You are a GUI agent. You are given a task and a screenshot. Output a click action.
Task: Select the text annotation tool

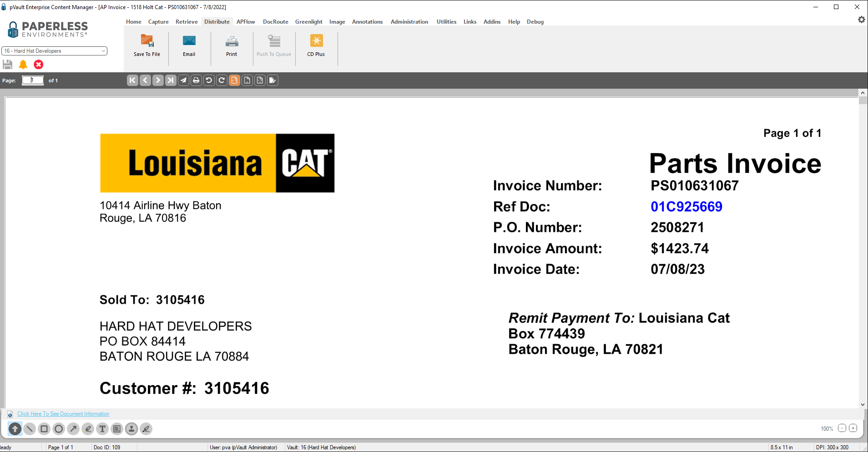pos(102,429)
